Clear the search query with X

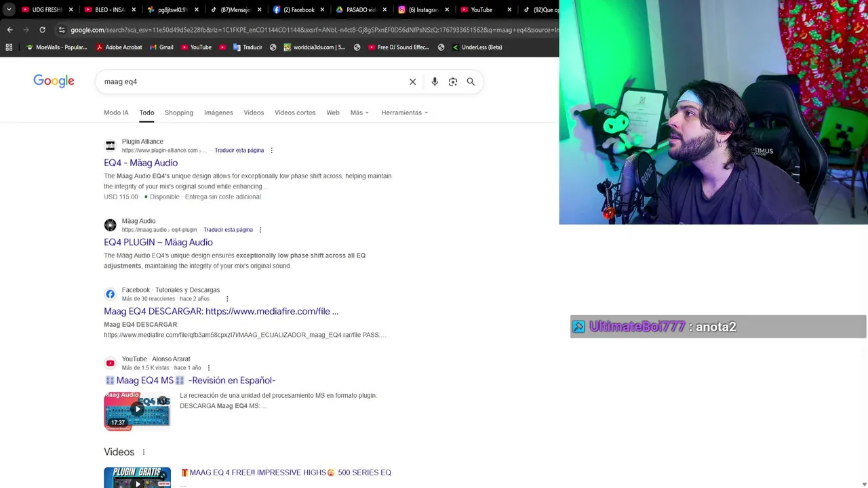tap(412, 81)
